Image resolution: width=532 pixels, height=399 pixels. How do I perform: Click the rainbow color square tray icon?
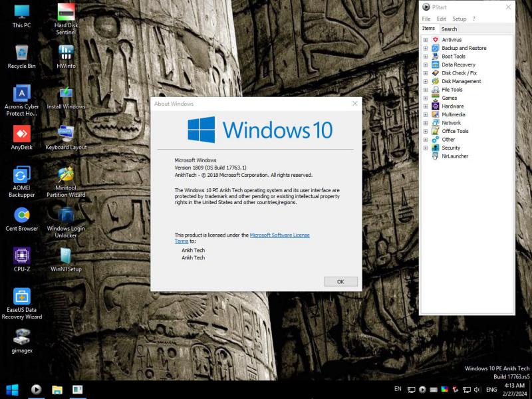pos(444,390)
